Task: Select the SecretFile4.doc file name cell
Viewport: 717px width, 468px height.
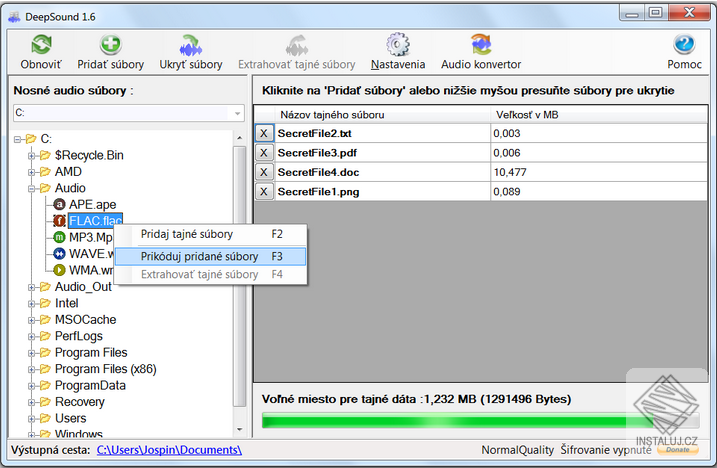Action: click(x=382, y=172)
